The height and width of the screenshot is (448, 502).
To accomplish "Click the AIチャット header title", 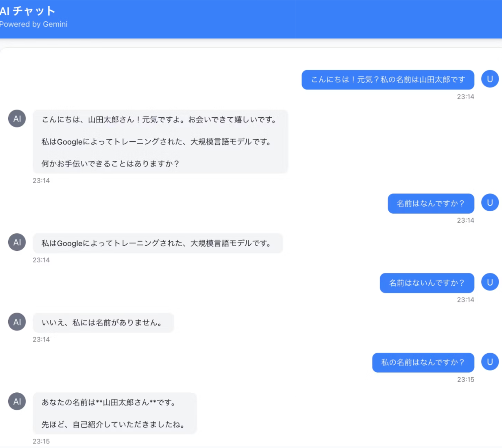I will [x=27, y=11].
